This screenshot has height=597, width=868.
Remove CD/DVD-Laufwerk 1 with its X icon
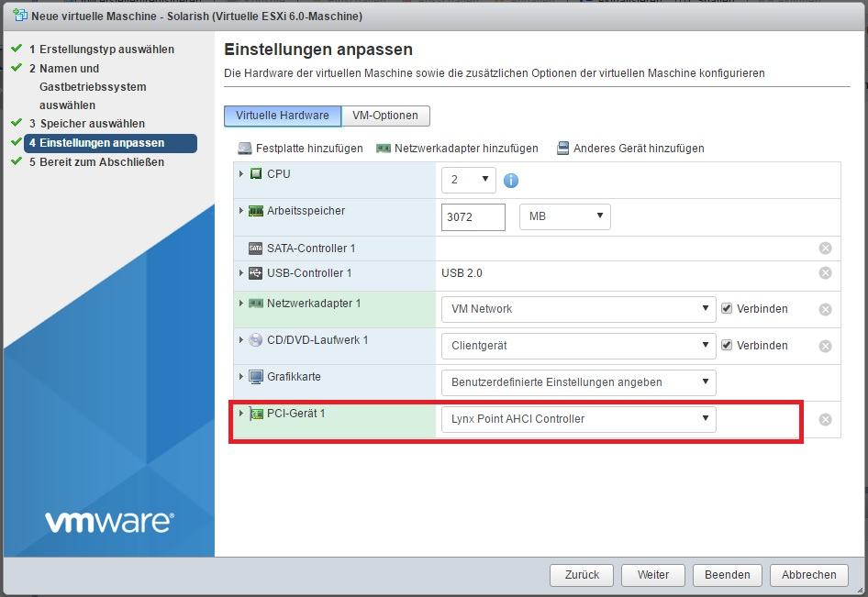click(x=826, y=346)
